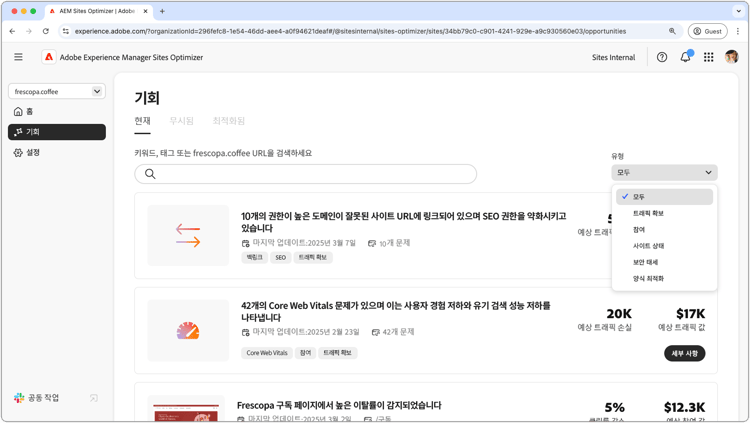Click the browser forward arrow

click(x=29, y=31)
